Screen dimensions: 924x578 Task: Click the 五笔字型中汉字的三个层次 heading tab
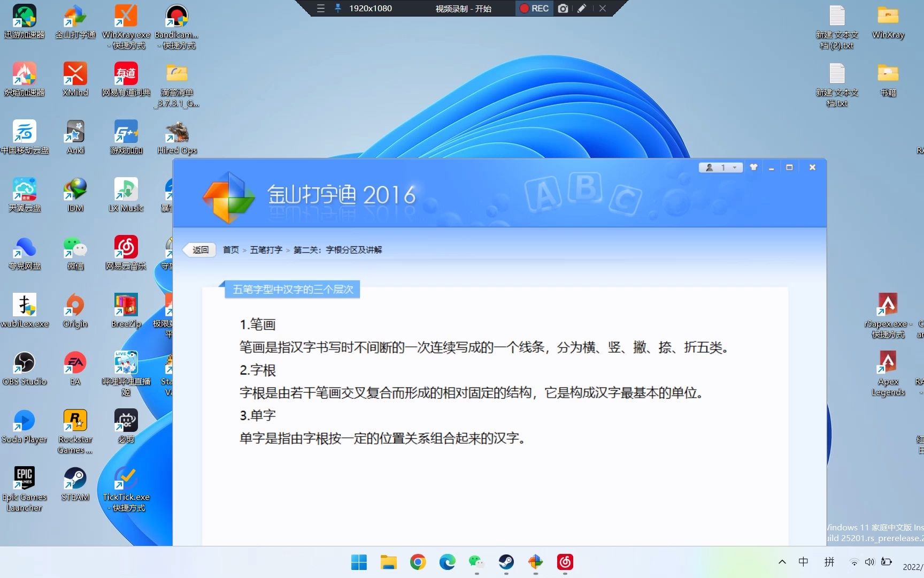point(292,290)
